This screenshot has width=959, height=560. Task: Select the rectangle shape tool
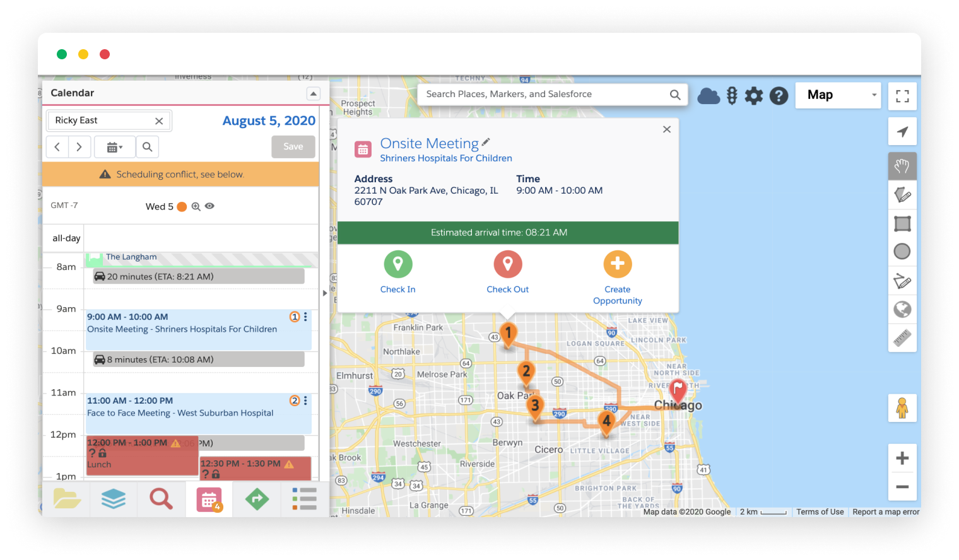(902, 223)
